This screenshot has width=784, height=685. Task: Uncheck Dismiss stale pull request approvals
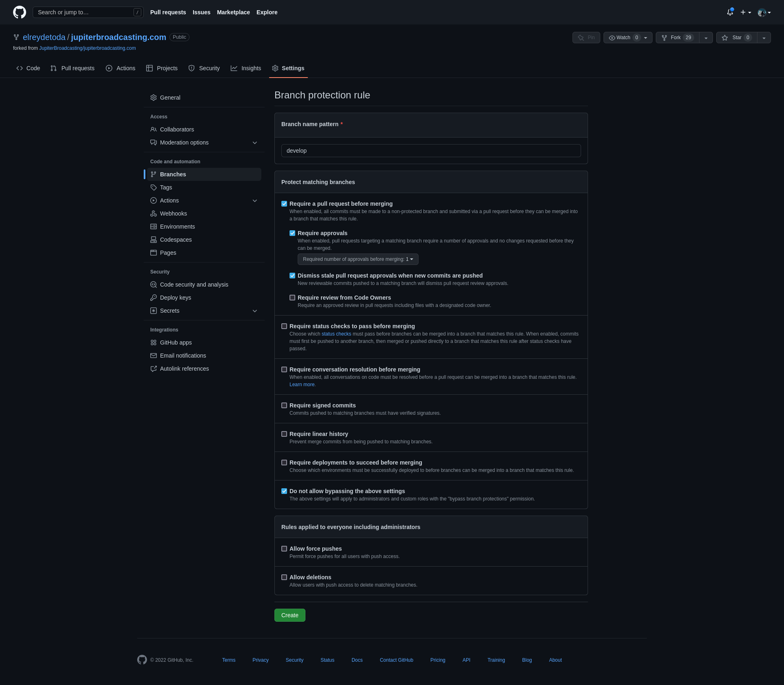pos(292,276)
